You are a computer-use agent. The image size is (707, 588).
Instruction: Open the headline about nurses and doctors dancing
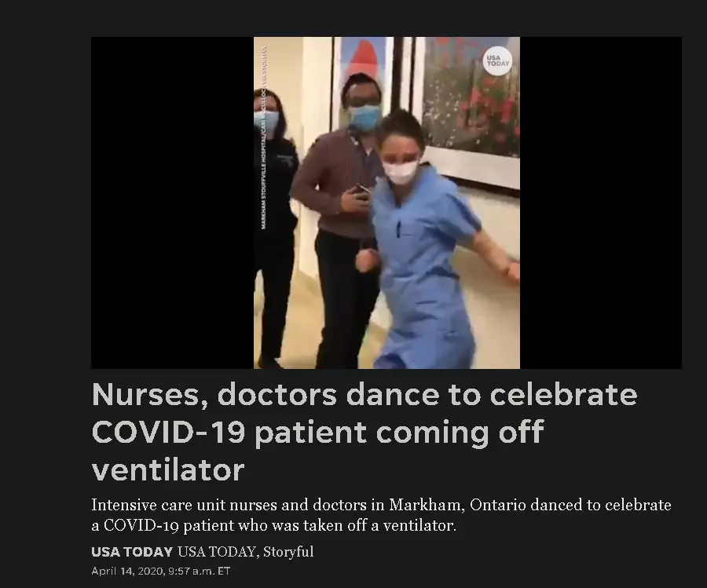coord(364,432)
